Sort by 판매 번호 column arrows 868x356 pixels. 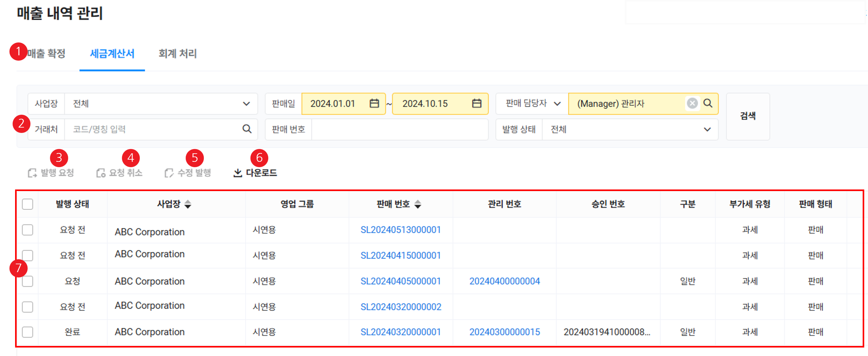(418, 204)
